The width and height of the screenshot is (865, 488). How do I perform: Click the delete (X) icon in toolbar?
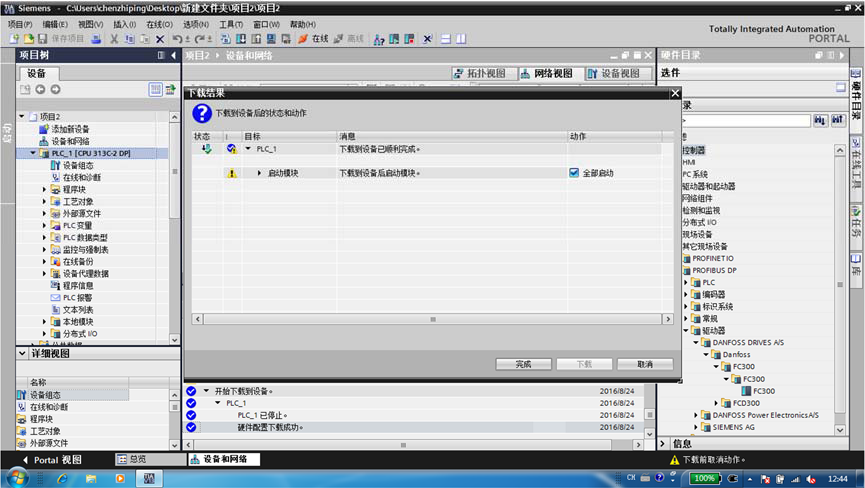click(x=160, y=39)
